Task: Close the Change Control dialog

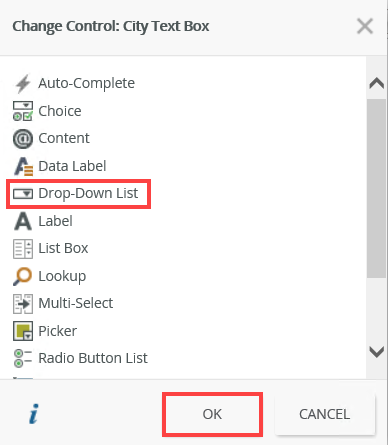Action: click(365, 26)
